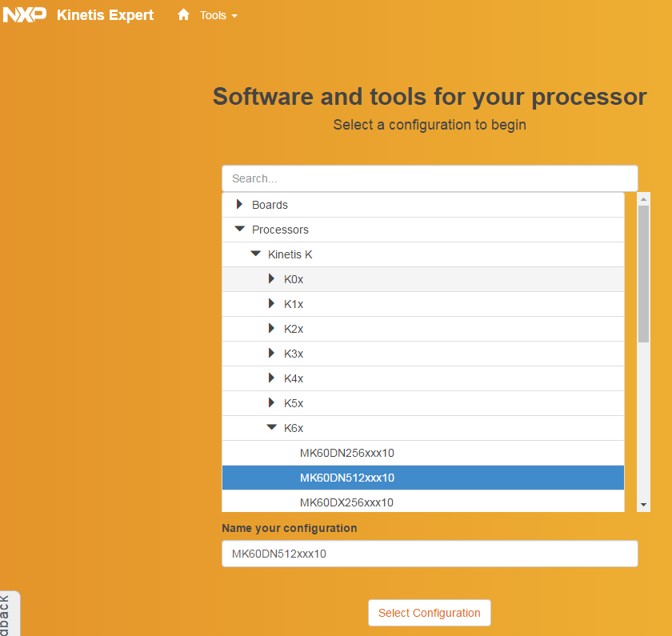Click the scrollbar down arrow
The width and height of the screenshot is (672, 636).
click(x=643, y=505)
